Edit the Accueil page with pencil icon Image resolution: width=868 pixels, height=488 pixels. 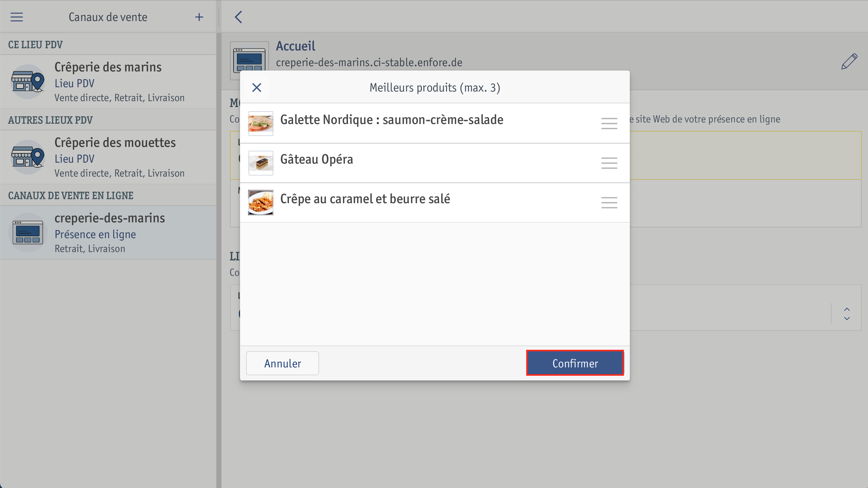(849, 61)
